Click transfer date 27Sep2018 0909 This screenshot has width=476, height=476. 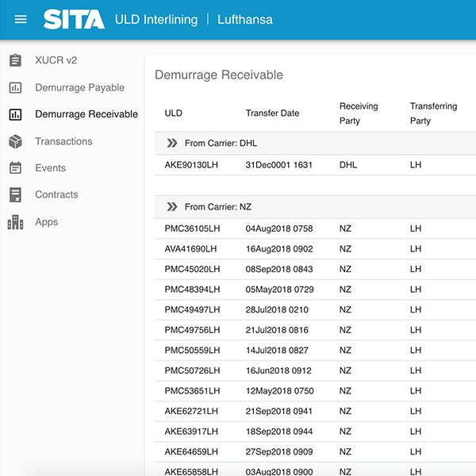coord(279,451)
